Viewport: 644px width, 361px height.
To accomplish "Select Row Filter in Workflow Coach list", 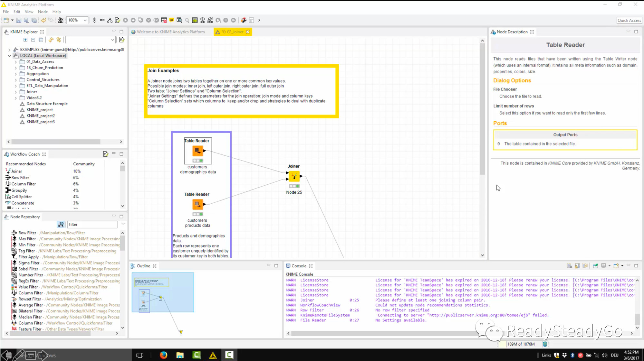I will (20, 178).
